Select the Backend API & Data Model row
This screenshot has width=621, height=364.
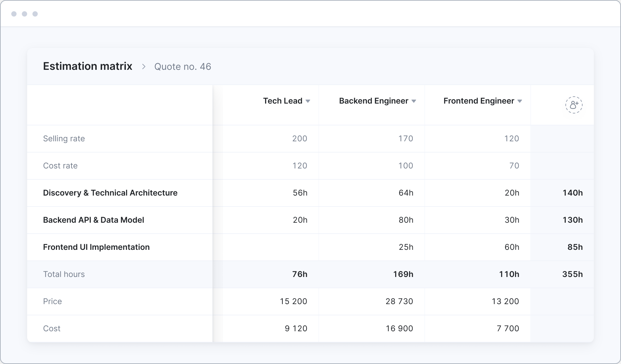(x=94, y=220)
